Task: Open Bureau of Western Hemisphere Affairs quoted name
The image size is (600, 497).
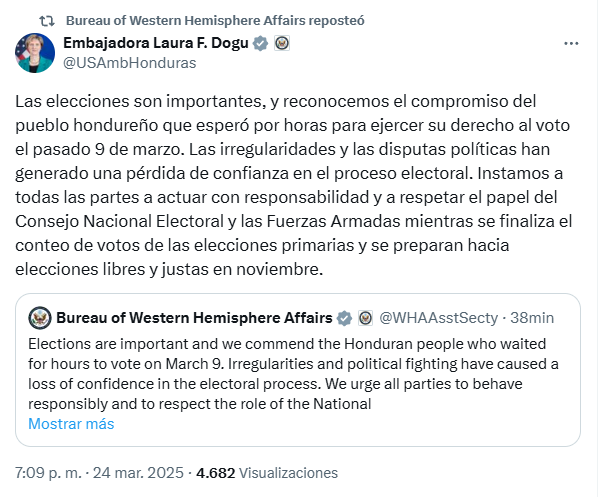Action: (x=194, y=318)
